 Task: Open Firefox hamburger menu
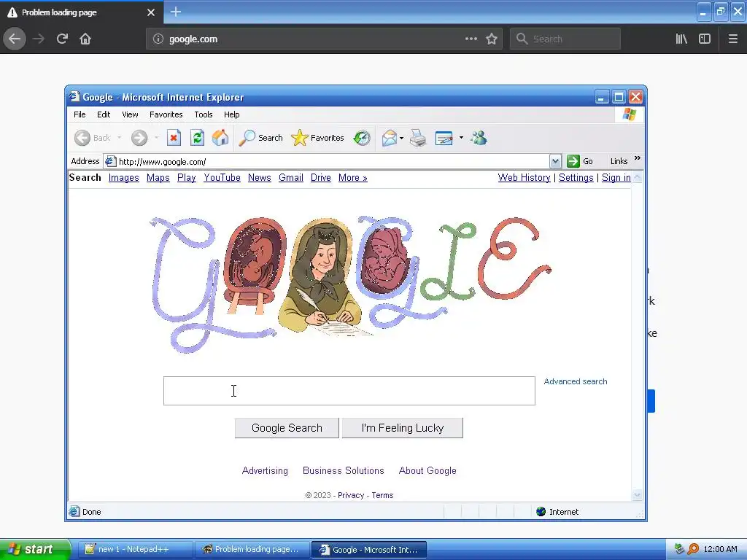(x=732, y=39)
